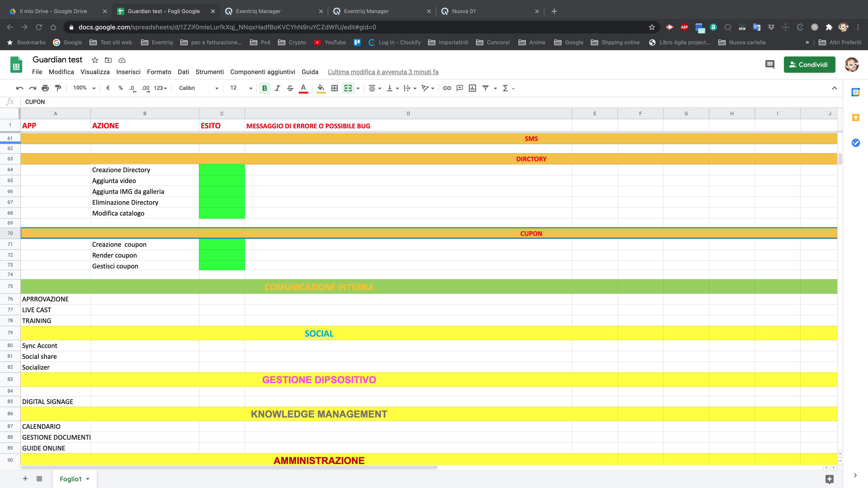Open the borders tool

pos(334,88)
